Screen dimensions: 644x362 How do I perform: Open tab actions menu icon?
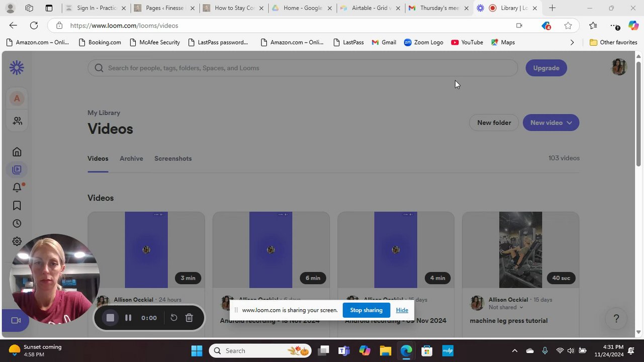point(49,8)
